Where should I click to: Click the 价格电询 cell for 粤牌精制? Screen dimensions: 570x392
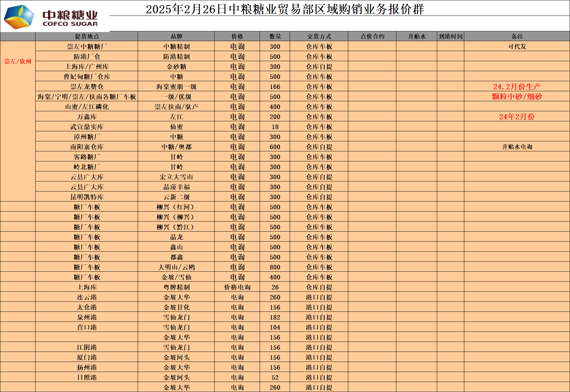[x=237, y=287]
